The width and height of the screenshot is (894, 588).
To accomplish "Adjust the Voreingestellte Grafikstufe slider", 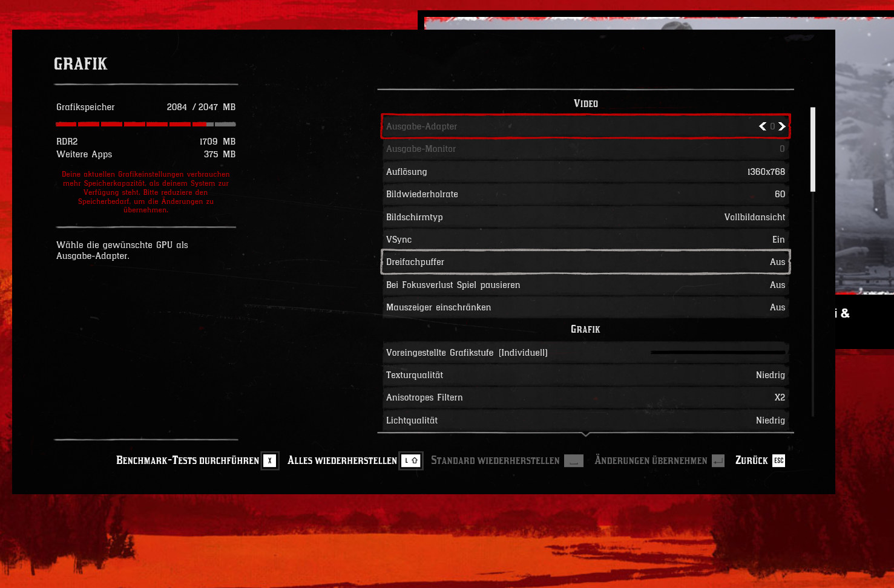I will coord(717,351).
